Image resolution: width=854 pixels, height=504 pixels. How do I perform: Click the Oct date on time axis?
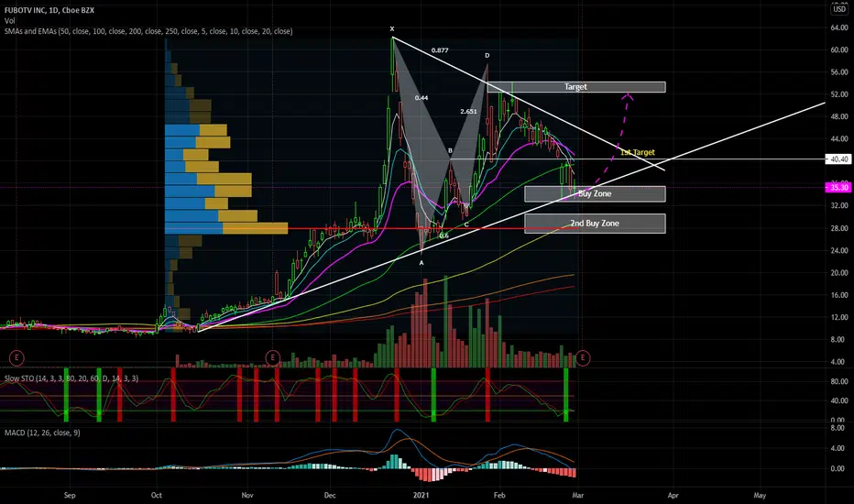pyautogui.click(x=157, y=495)
